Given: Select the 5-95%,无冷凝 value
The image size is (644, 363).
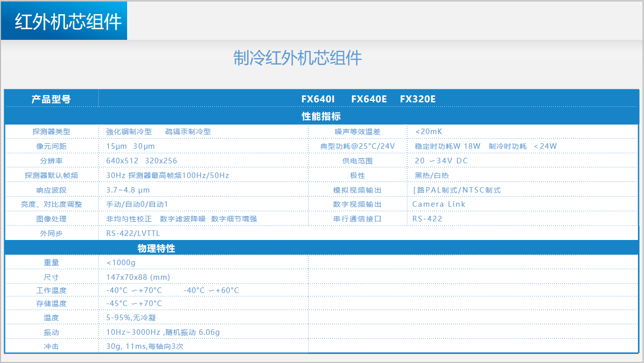Looking at the screenshot, I should pos(131,318).
